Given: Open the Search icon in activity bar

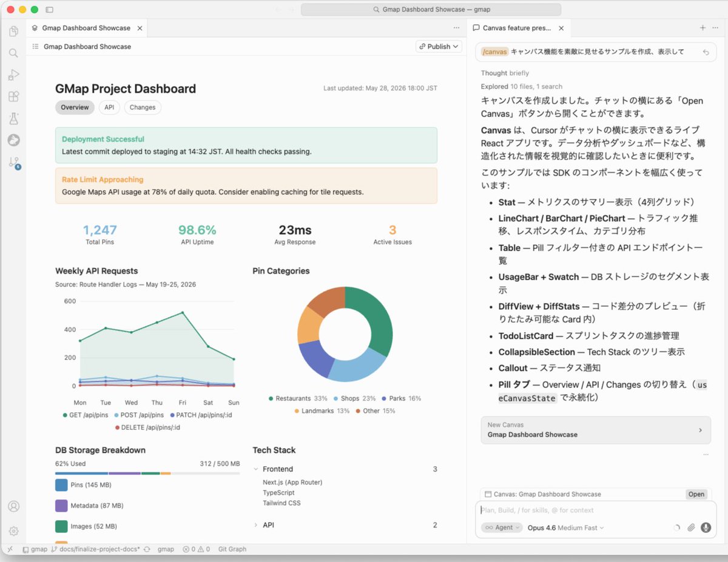Looking at the screenshot, I should pyautogui.click(x=13, y=53).
